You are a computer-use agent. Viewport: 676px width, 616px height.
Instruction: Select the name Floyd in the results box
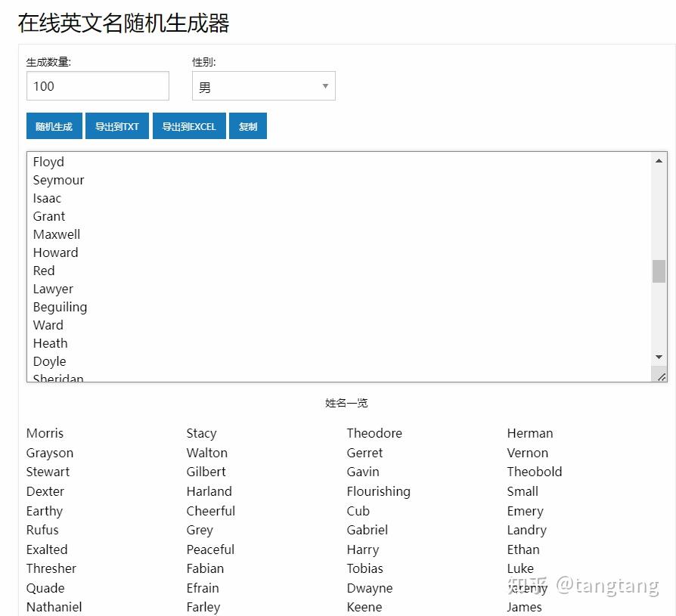[48, 161]
